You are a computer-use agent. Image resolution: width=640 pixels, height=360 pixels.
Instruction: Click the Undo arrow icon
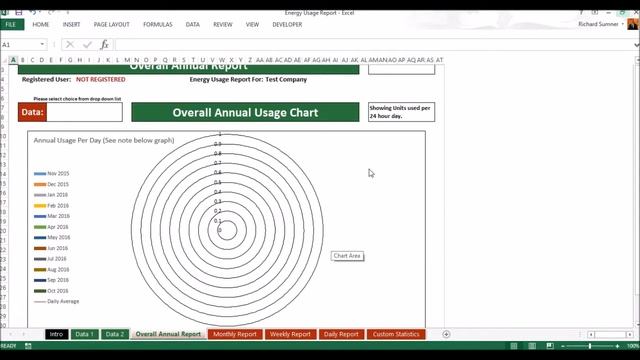pyautogui.click(x=33, y=13)
